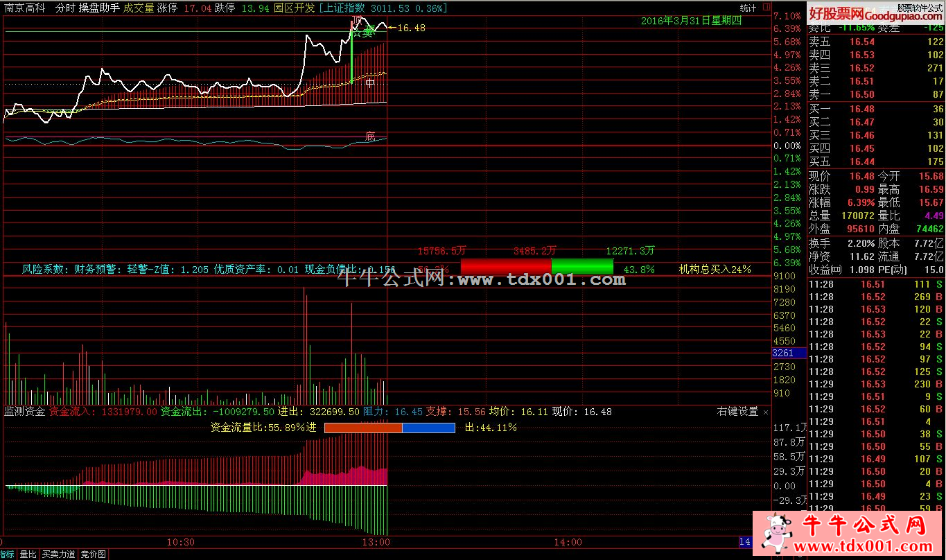The image size is (946, 560).
Task: Click the 现价 16.48 quote value
Action: click(861, 176)
